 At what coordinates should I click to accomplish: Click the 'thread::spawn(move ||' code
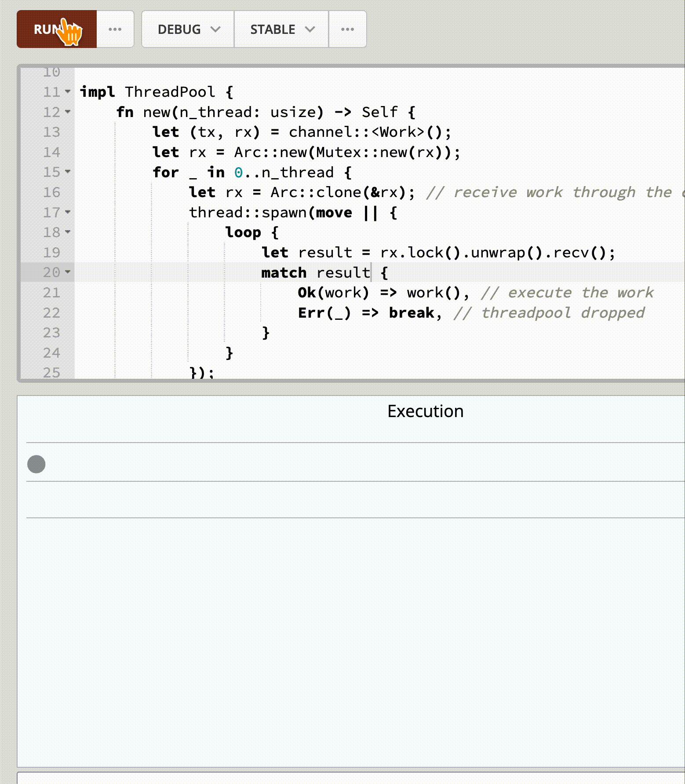(x=283, y=212)
